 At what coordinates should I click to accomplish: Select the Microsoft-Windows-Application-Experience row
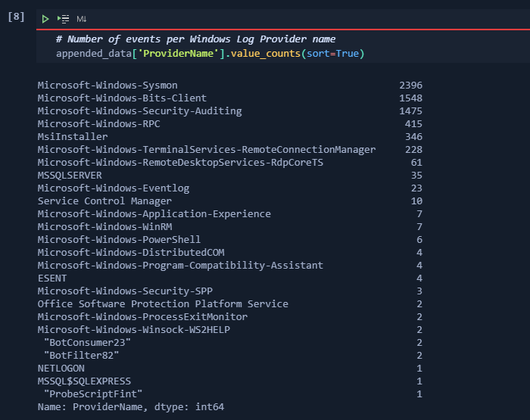tap(230, 213)
